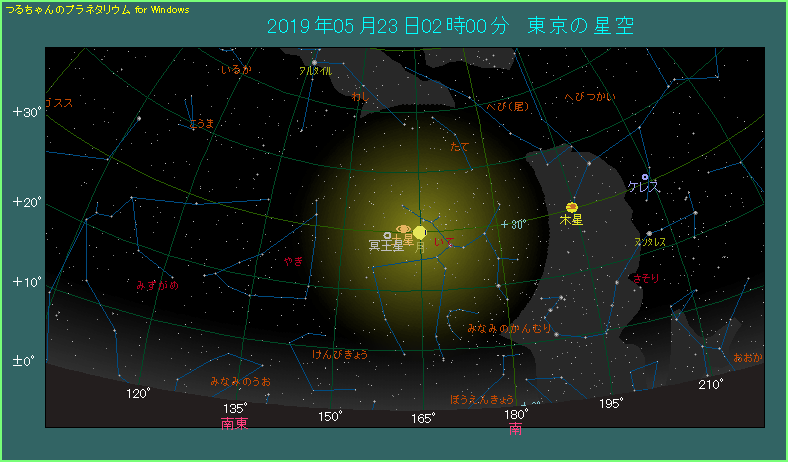Click the Saturn ringed planet icon
788x462 pixels.
coord(405,229)
